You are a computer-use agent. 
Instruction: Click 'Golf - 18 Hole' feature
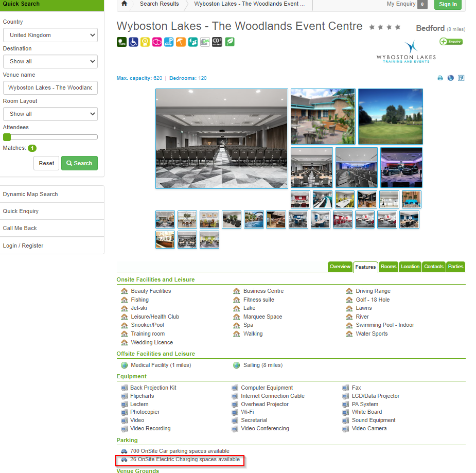pos(373,300)
